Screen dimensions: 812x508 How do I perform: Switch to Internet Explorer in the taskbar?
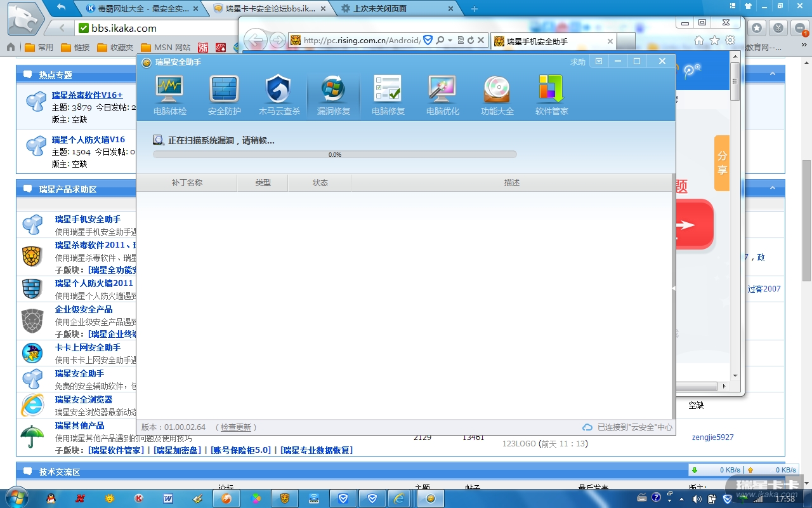(399, 498)
